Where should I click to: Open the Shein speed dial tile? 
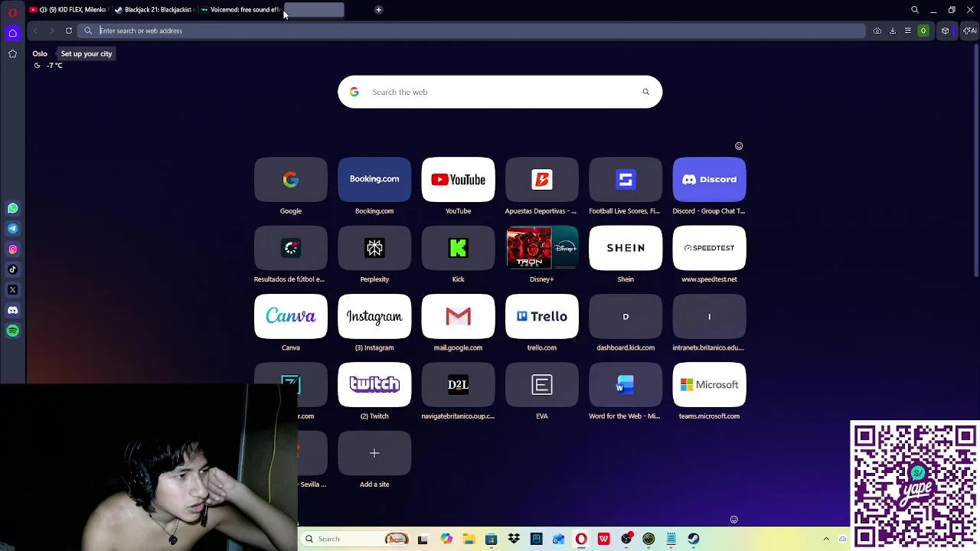(x=626, y=248)
